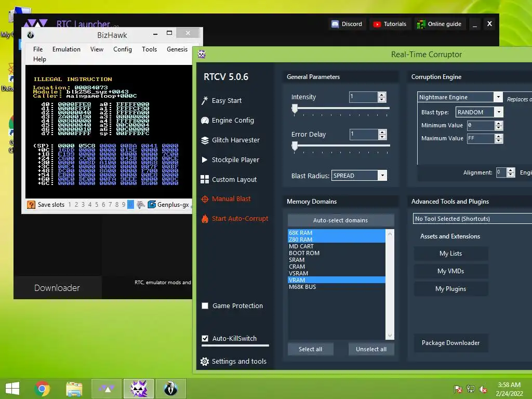
Task: Click the Intensity value input field
Action: (x=363, y=97)
